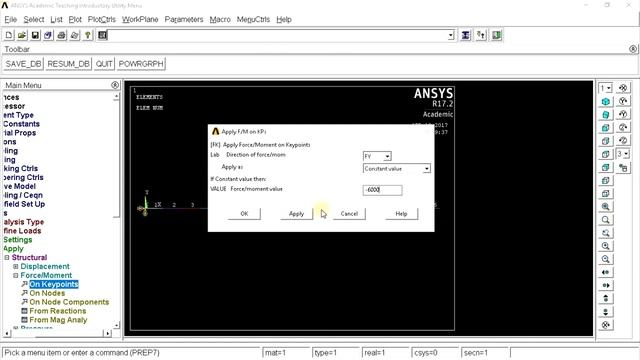Collapse the Toolbar panel icon
Screen dimensions: 640x360
(x=633, y=49)
